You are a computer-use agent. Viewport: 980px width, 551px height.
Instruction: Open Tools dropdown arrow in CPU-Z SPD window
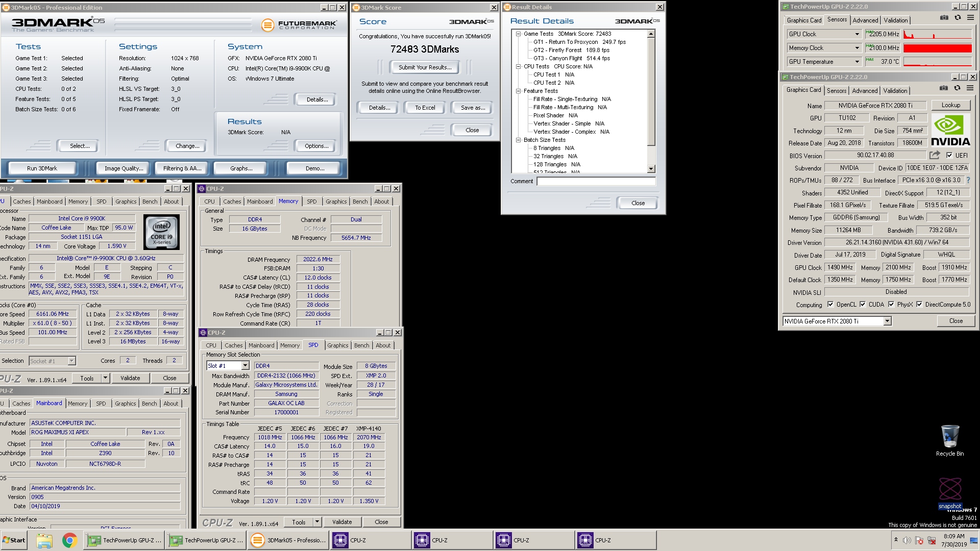point(317,522)
